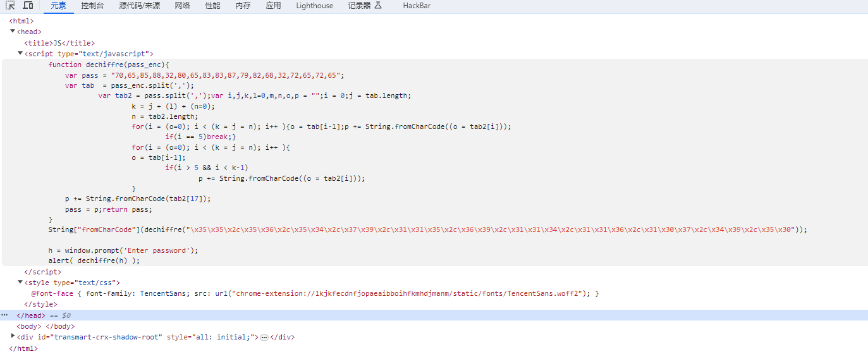Open the 记录器 tab
The height and width of the screenshot is (354, 868).
[x=359, y=6]
